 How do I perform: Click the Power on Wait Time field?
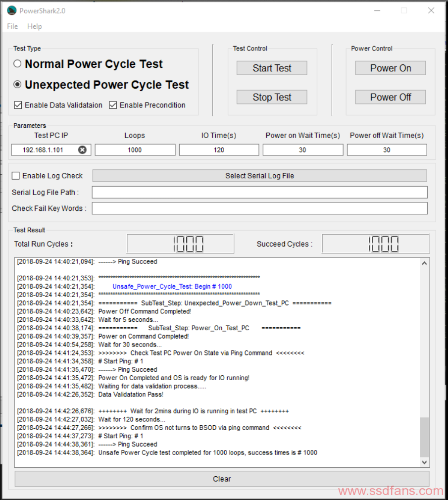click(302, 150)
